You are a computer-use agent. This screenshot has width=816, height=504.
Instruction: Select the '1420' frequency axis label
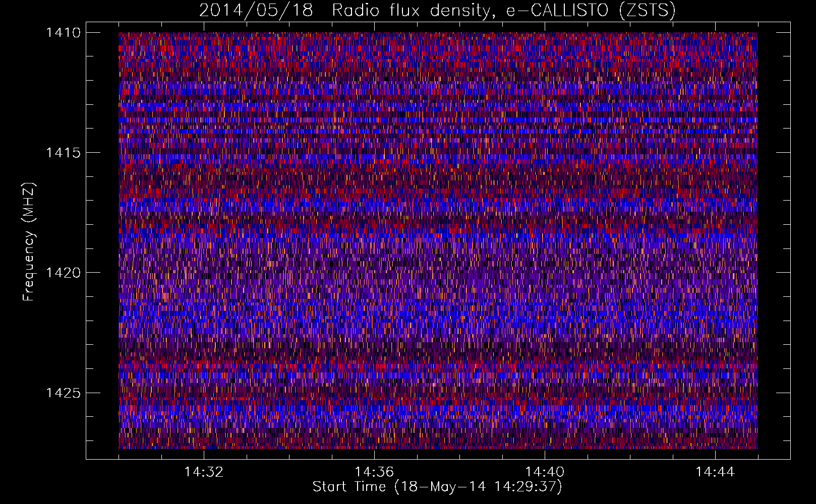coord(63,273)
